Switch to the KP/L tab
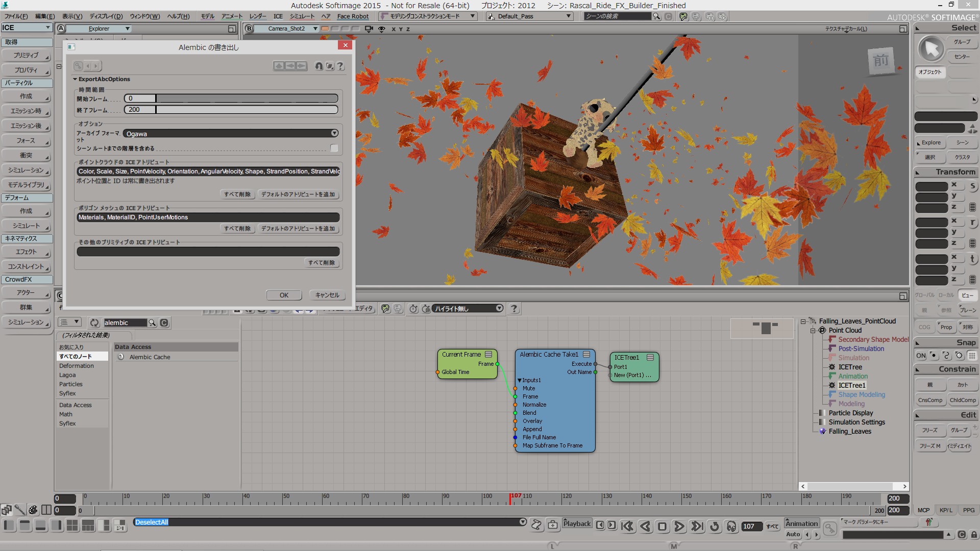The width and height of the screenshot is (980, 551). [x=946, y=510]
